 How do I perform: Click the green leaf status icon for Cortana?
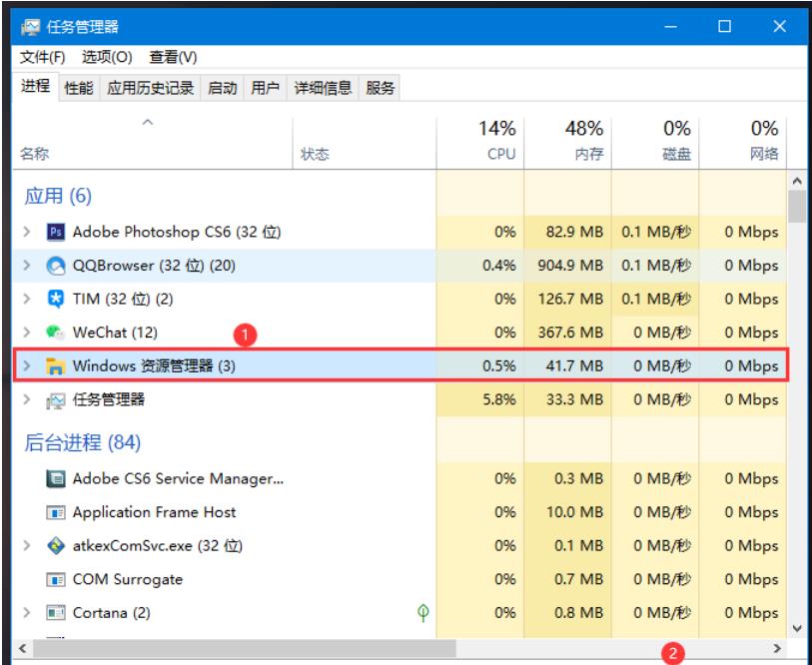(423, 613)
